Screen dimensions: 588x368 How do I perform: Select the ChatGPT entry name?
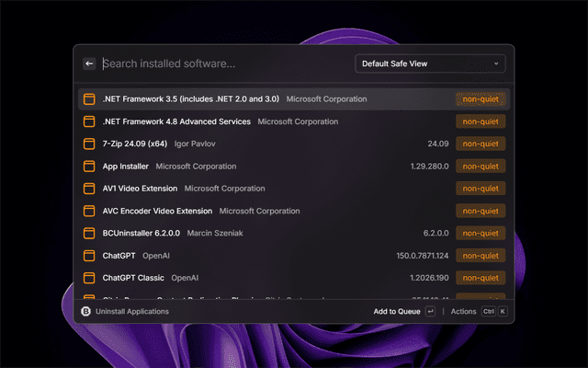pyautogui.click(x=119, y=256)
